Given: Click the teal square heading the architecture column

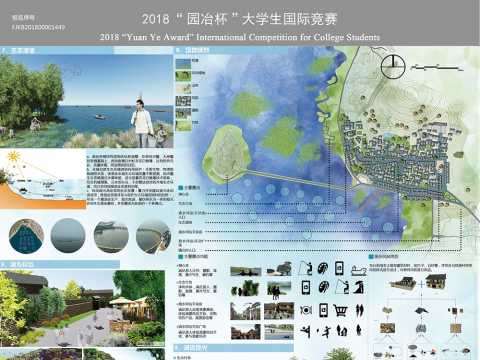Looking at the screenshot, I should pos(370,256).
